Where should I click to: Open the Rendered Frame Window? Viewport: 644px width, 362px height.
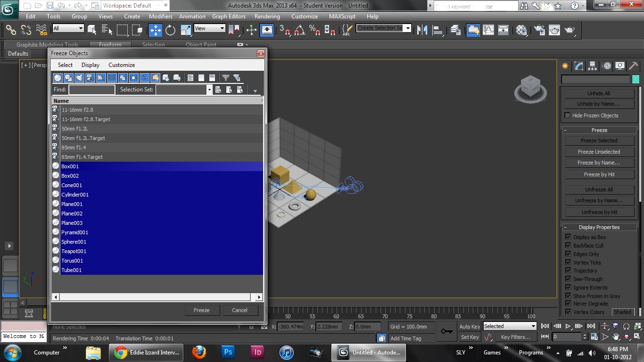[554, 30]
